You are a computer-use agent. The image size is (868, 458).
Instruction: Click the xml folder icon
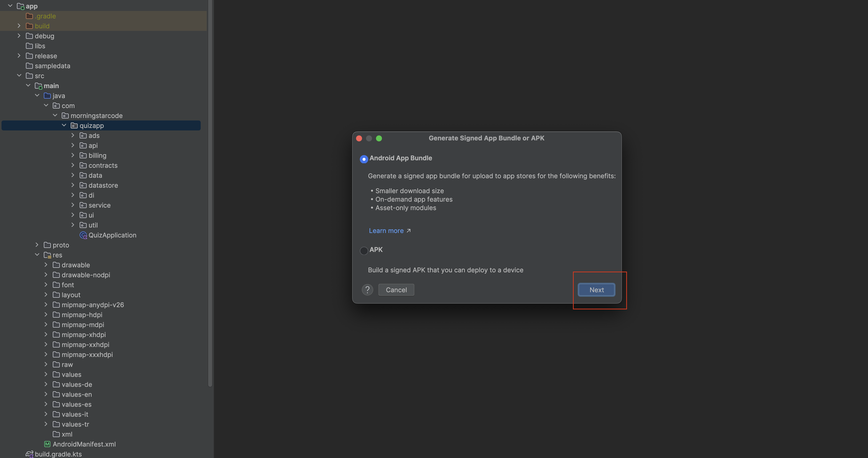point(56,434)
